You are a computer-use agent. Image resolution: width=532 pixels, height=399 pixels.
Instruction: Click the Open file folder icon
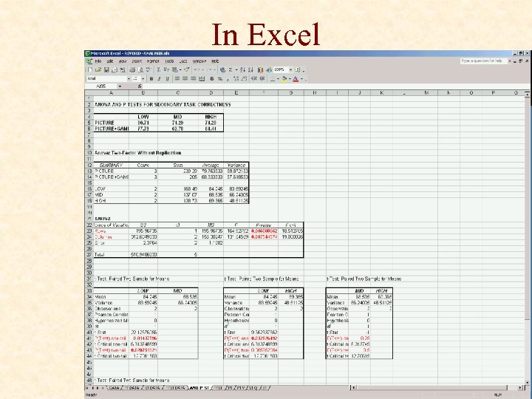tap(98, 69)
